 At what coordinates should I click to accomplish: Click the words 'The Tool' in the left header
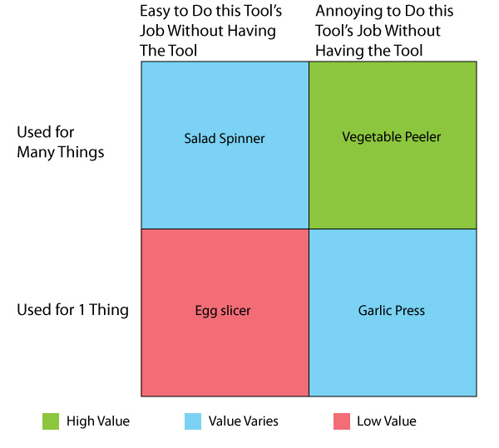pyautogui.click(x=168, y=51)
